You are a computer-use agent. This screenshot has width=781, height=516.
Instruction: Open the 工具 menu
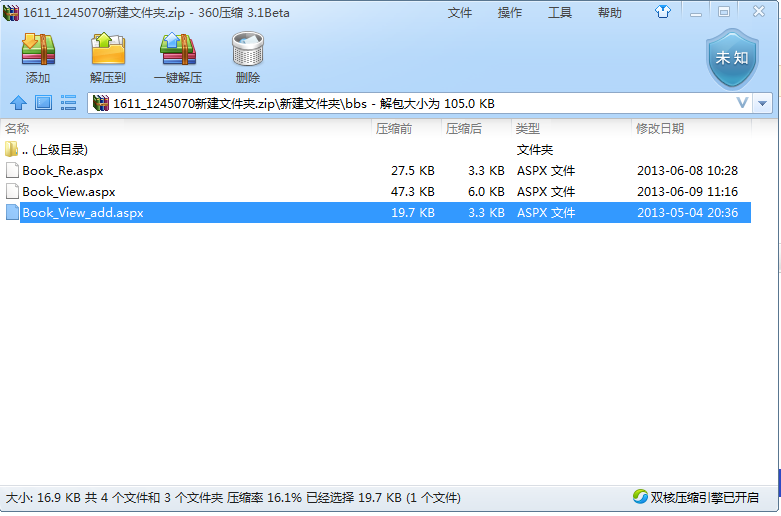point(559,12)
